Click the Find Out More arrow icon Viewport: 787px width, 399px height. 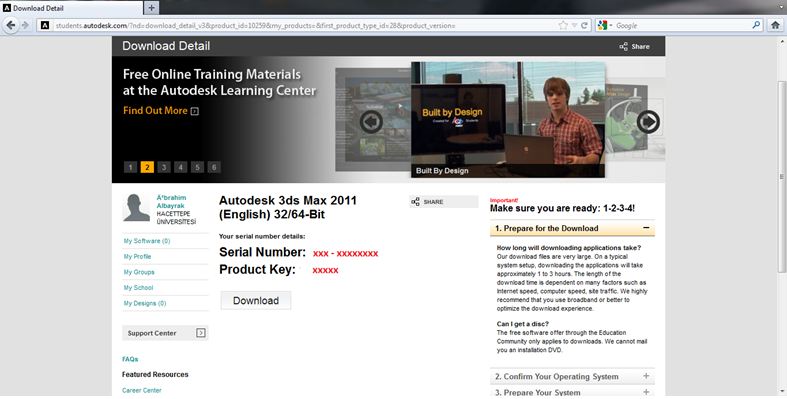click(x=195, y=111)
